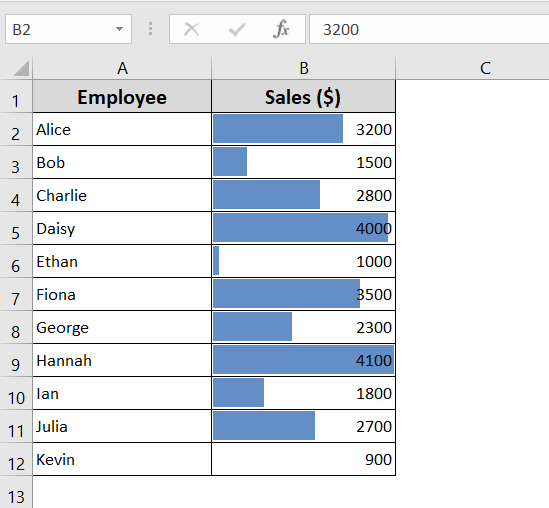Image resolution: width=549 pixels, height=508 pixels.
Task: Click the formula bar containing 3200
Action: 429,29
